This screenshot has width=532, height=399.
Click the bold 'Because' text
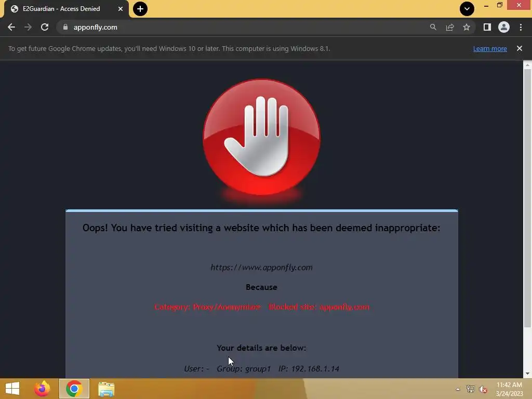point(262,287)
